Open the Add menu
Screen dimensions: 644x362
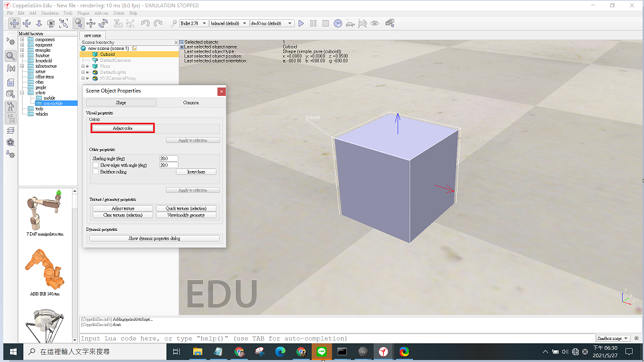[33, 13]
